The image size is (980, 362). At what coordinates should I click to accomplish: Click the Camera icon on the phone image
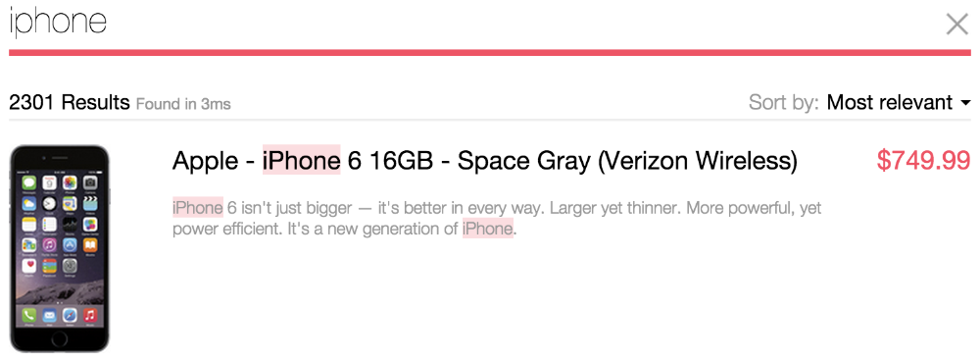(90, 182)
